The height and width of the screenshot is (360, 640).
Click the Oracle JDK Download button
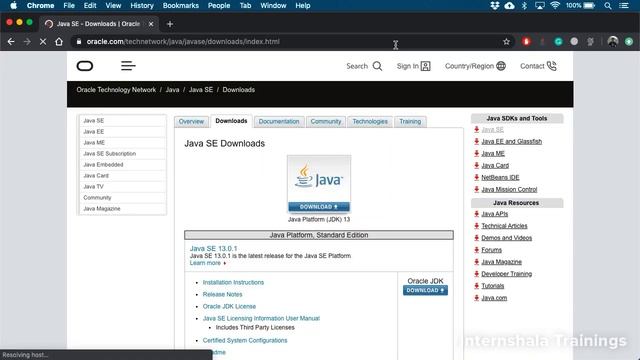425,290
